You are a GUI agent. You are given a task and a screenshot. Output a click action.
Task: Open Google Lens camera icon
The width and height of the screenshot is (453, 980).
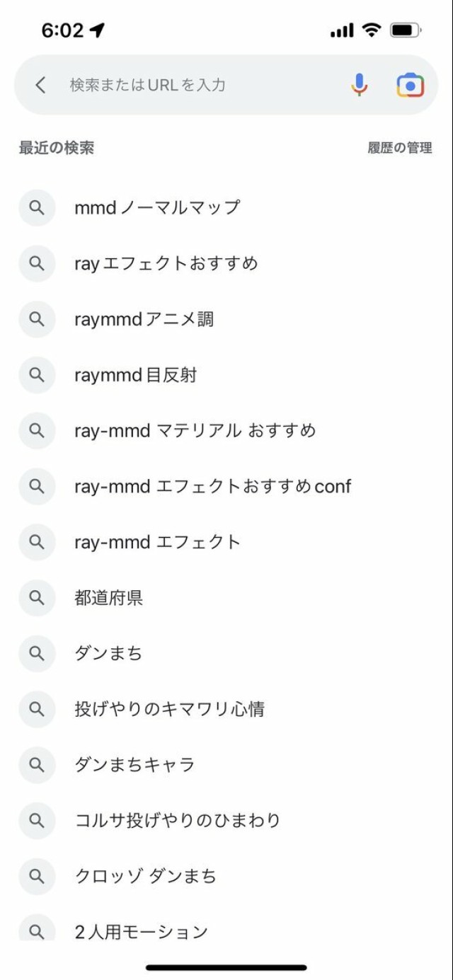[410, 85]
